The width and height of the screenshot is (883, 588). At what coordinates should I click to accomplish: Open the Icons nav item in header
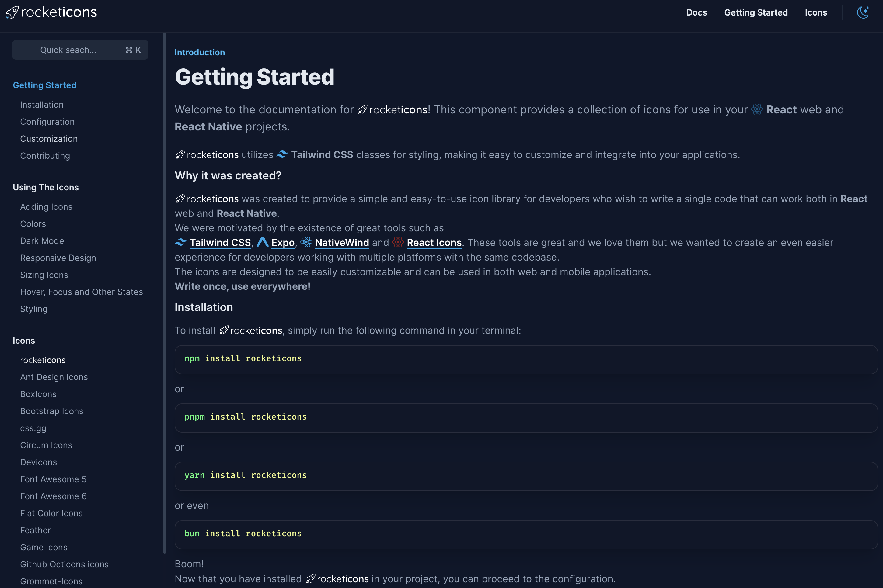tap(816, 12)
